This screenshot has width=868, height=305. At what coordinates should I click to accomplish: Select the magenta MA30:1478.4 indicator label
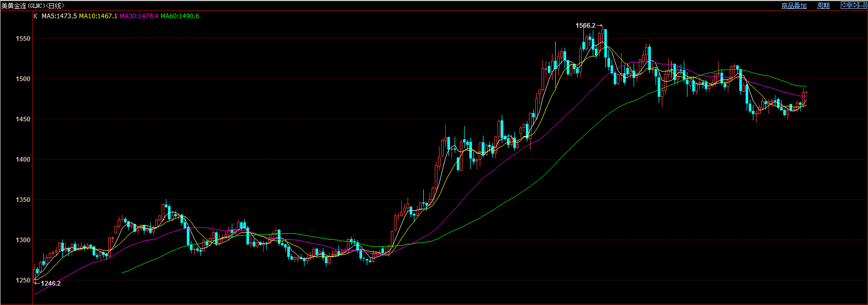pos(139,16)
